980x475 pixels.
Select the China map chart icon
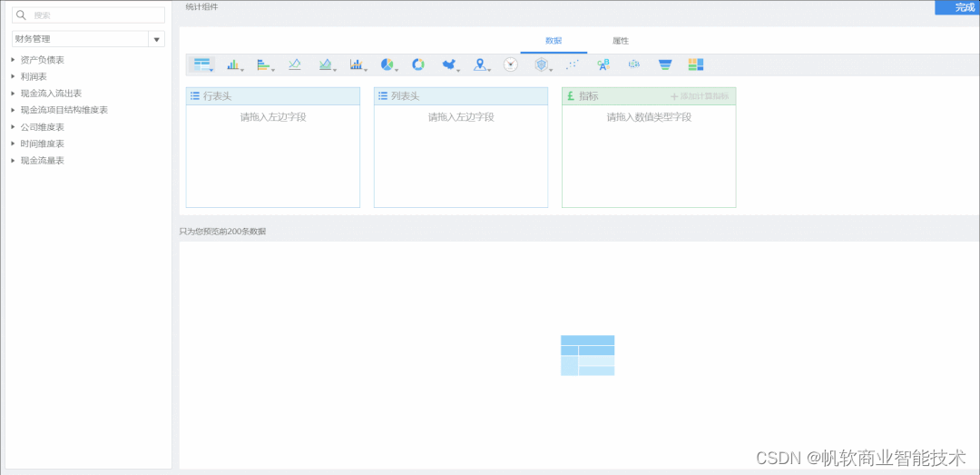[449, 64]
